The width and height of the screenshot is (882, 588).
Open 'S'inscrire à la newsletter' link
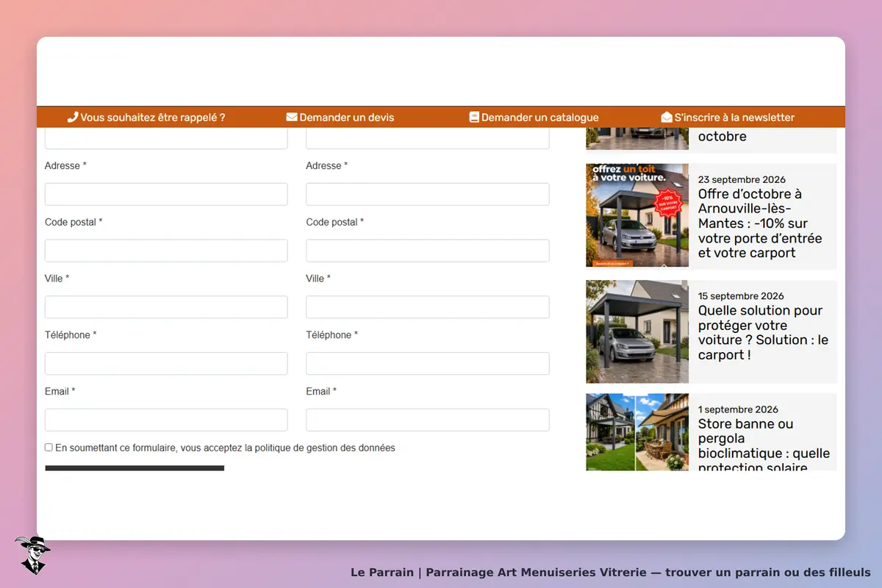(734, 118)
